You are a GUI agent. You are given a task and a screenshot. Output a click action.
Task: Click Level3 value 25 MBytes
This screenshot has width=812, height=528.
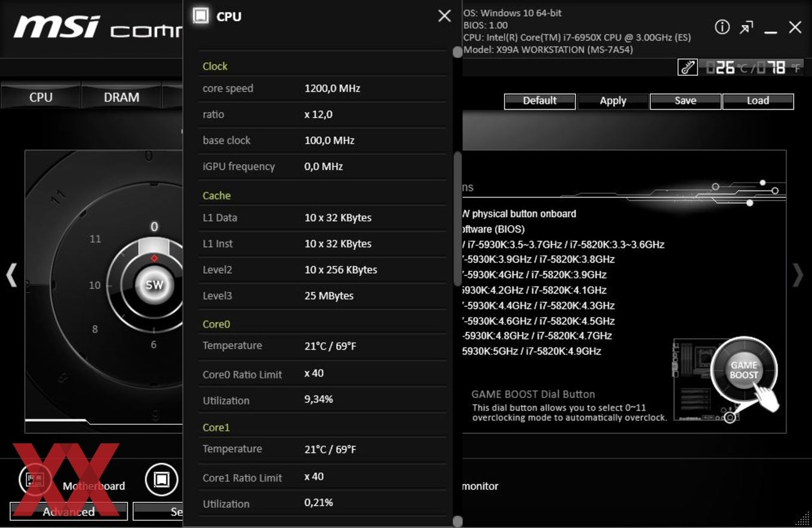(329, 296)
